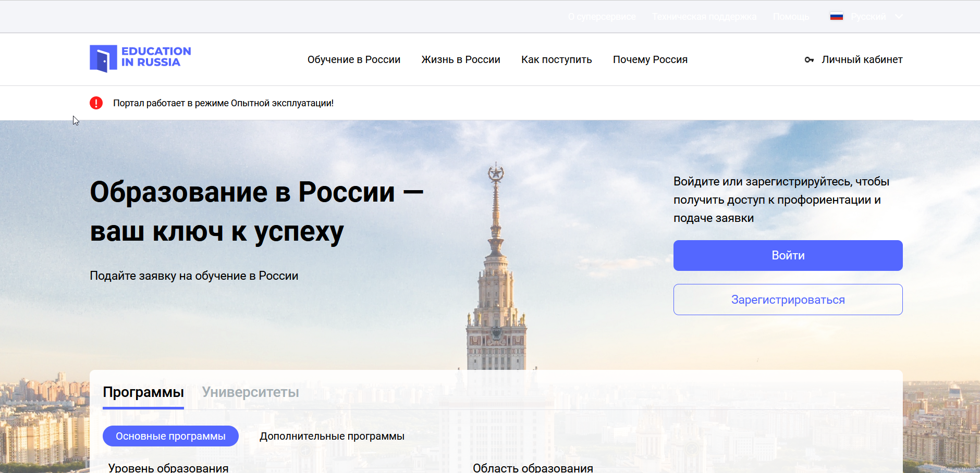
Task: Switch to the Программы tab
Action: (x=143, y=392)
